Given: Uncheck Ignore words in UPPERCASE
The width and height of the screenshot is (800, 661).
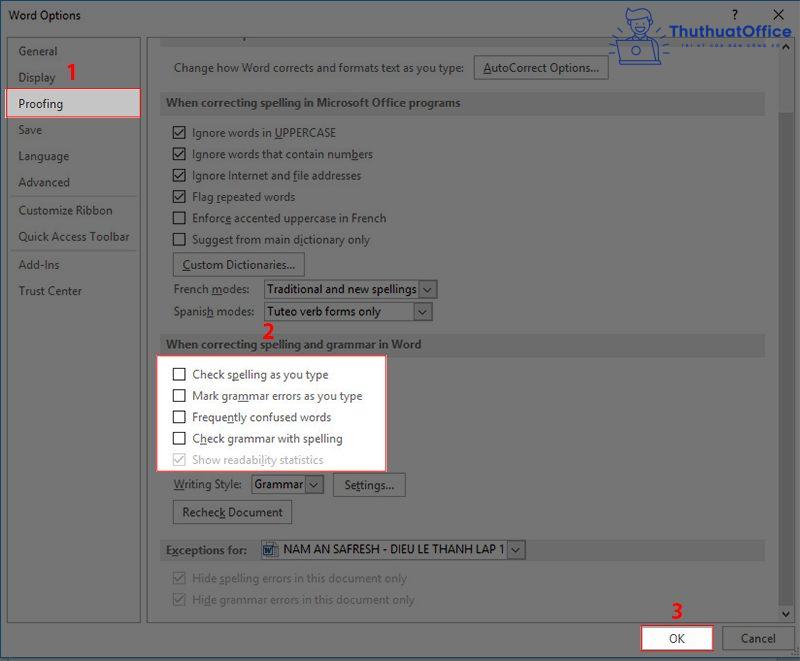Looking at the screenshot, I should tap(179, 133).
